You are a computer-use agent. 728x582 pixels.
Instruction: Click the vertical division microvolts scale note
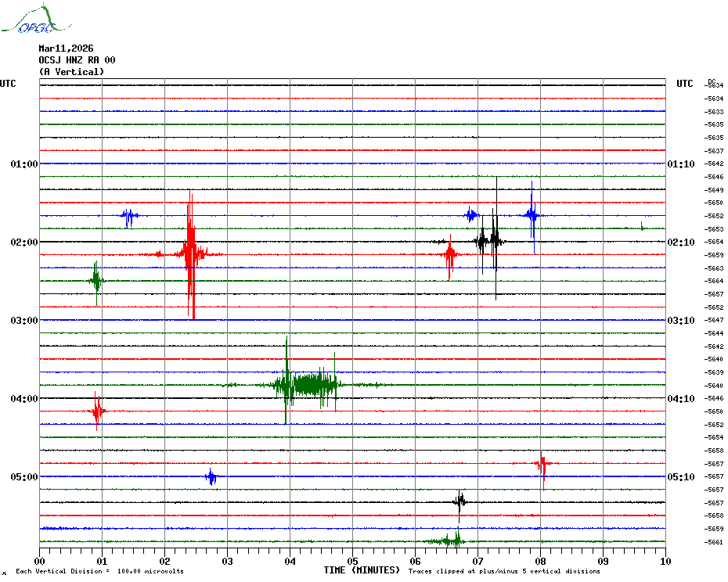[x=99, y=571]
